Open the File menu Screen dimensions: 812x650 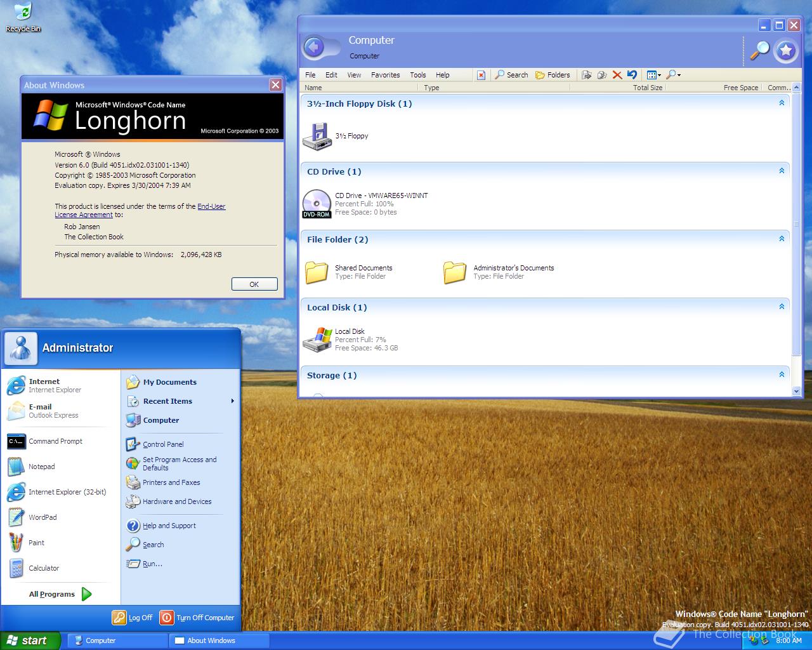(310, 75)
